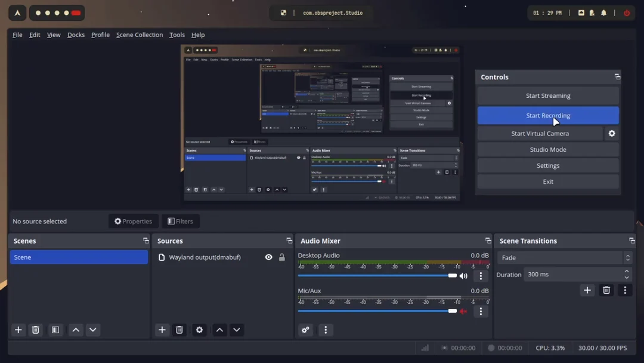The image size is (644, 363).
Task: Unmute the Mic/Aux audio input
Action: (x=463, y=311)
